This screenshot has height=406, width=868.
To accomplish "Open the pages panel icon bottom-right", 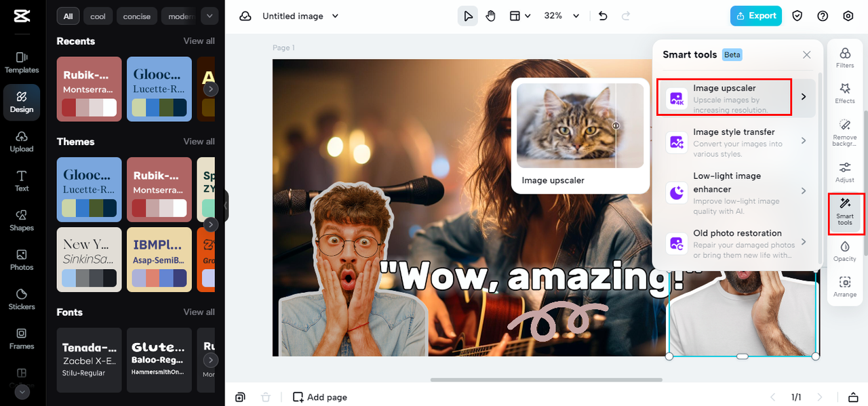I will pos(852,397).
